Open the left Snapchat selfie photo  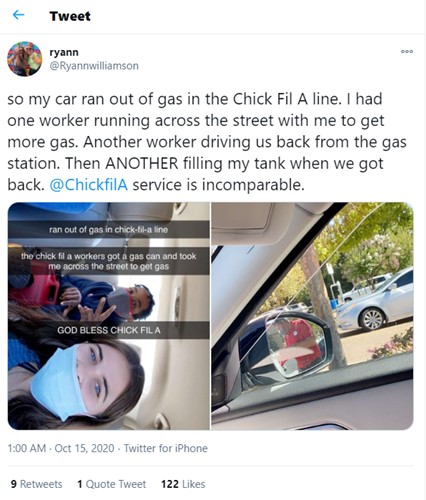[109, 316]
